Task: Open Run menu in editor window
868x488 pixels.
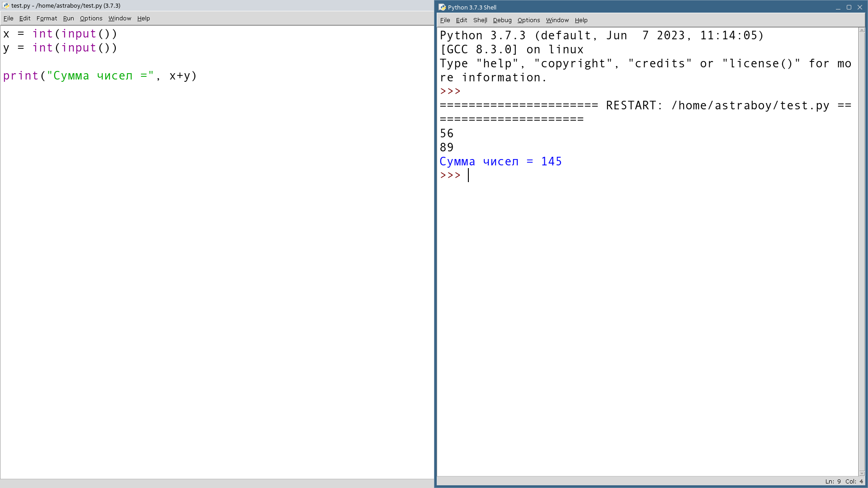Action: 68,19
